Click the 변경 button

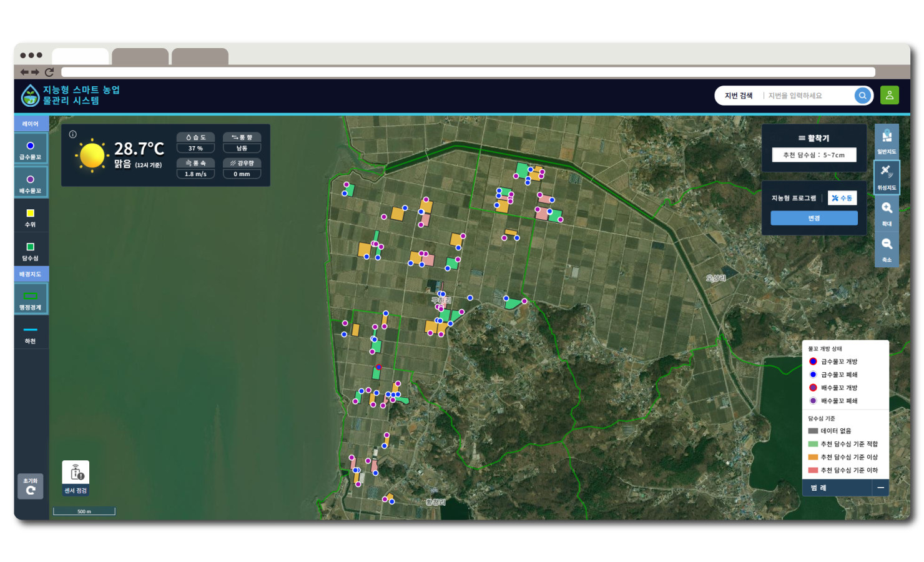point(813,218)
